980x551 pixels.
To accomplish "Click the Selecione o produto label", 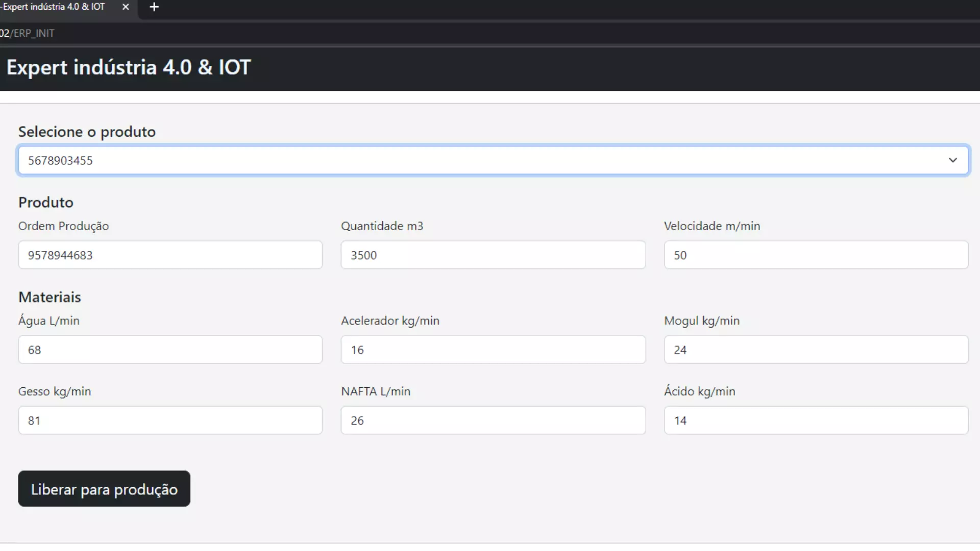I will point(87,131).
